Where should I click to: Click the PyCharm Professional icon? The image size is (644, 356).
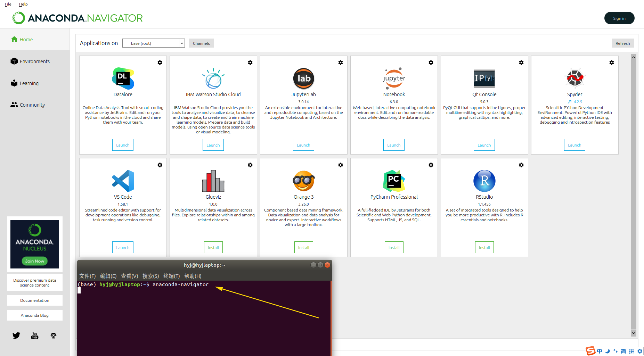point(394,181)
